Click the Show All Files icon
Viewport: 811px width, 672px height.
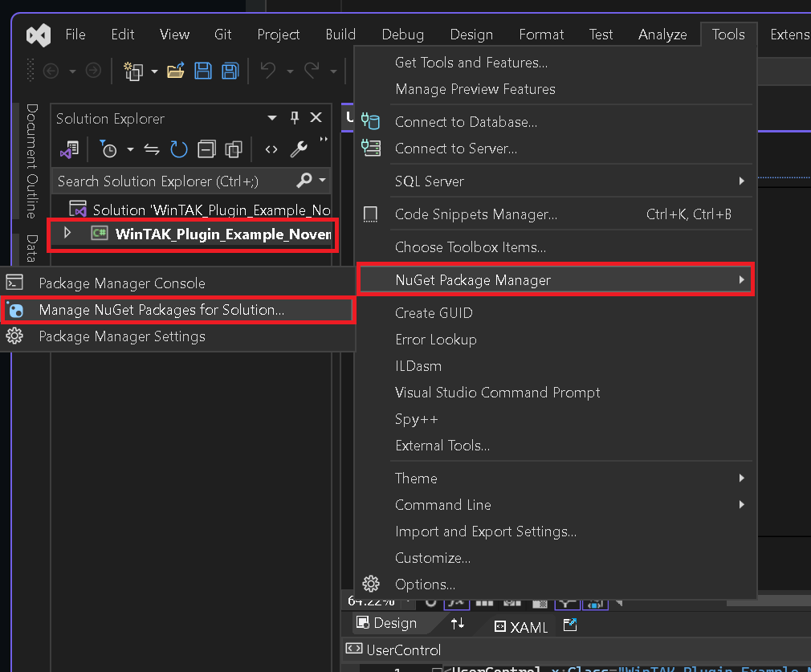[x=234, y=149]
